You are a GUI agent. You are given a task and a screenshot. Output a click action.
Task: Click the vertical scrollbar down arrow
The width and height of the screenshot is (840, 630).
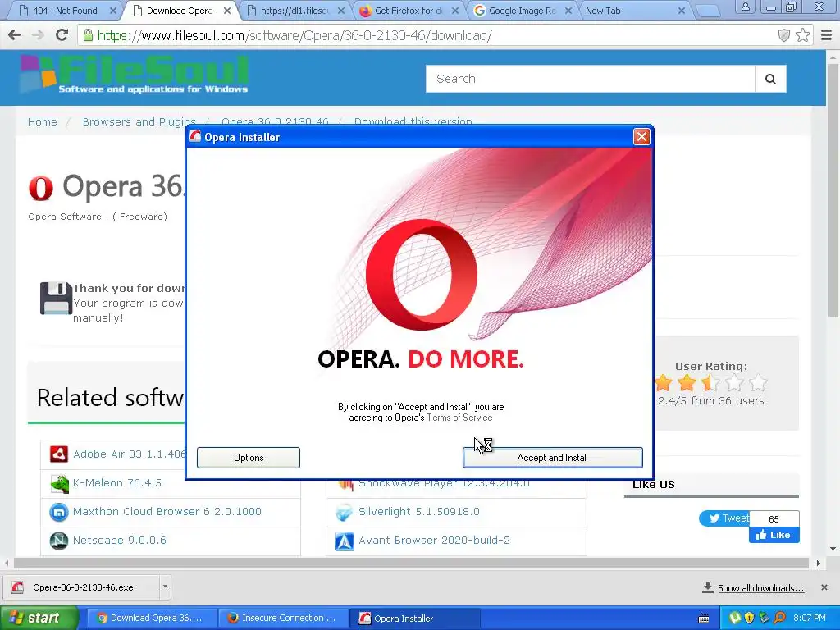coord(833,549)
